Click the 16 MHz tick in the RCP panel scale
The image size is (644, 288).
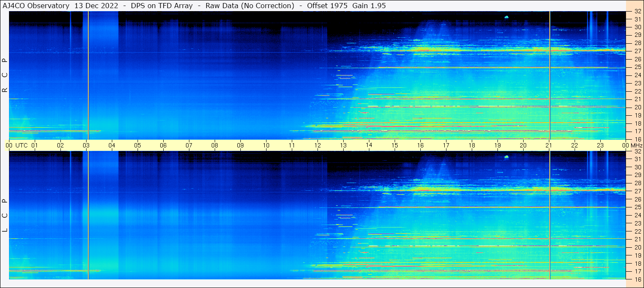[637, 139]
